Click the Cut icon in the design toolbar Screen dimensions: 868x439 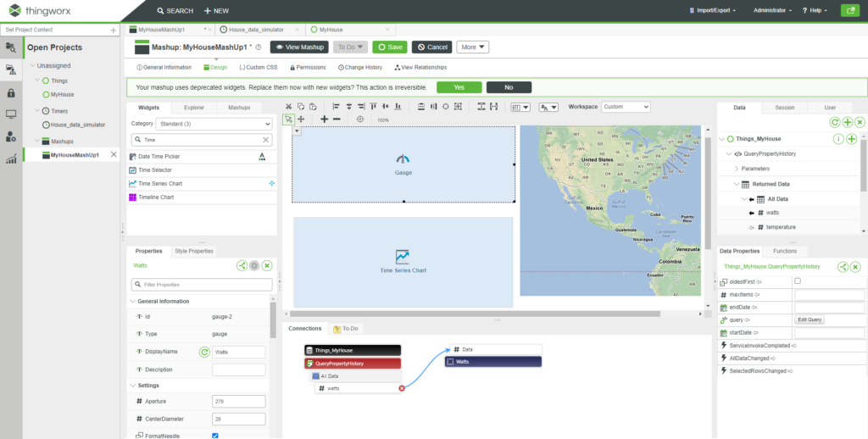tap(288, 107)
